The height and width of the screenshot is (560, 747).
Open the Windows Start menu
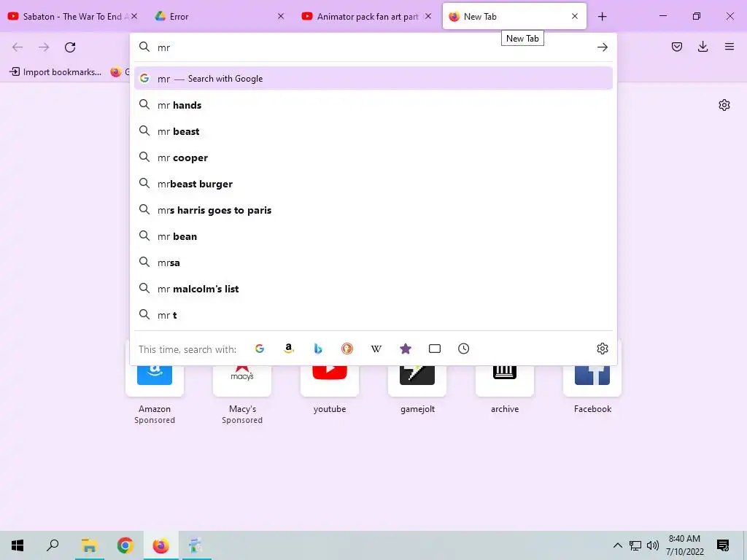(x=18, y=545)
